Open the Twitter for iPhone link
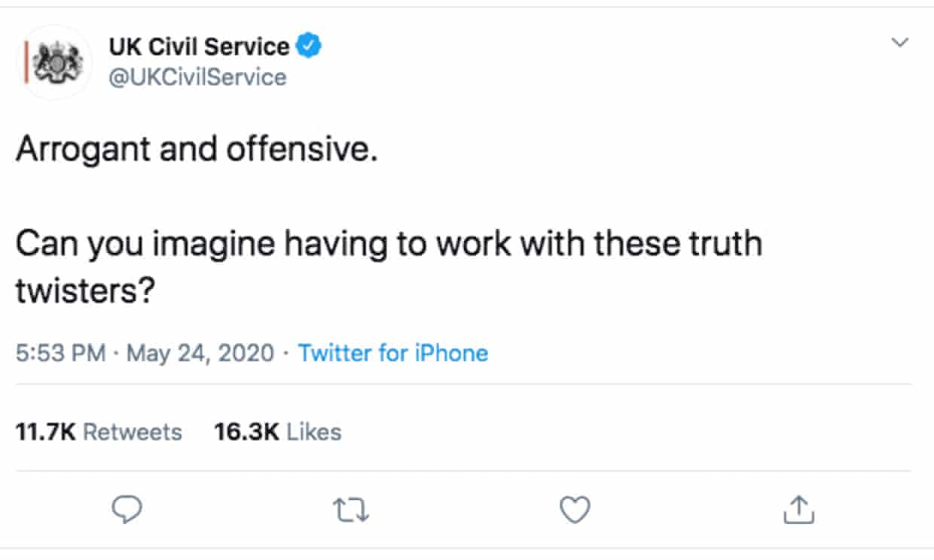The image size is (934, 560). coord(393,352)
